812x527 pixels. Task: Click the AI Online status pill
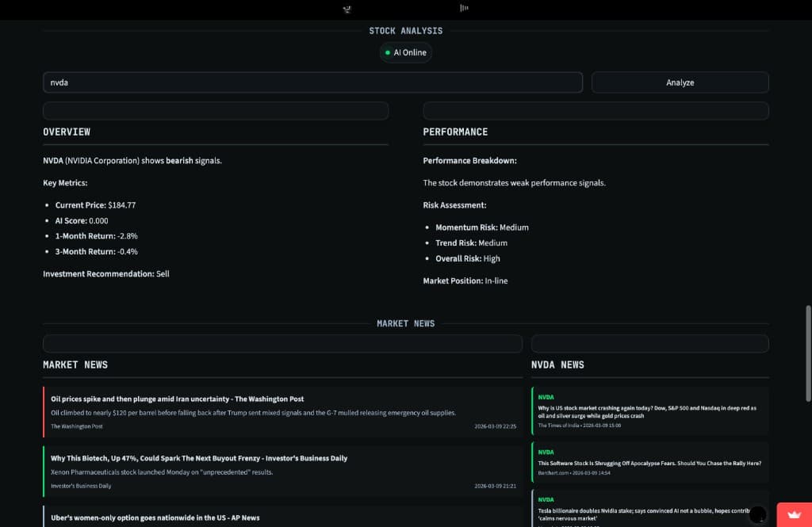406,53
